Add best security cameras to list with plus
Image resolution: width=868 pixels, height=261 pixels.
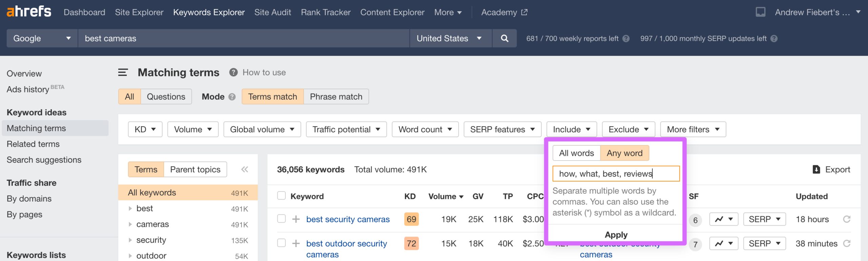296,219
